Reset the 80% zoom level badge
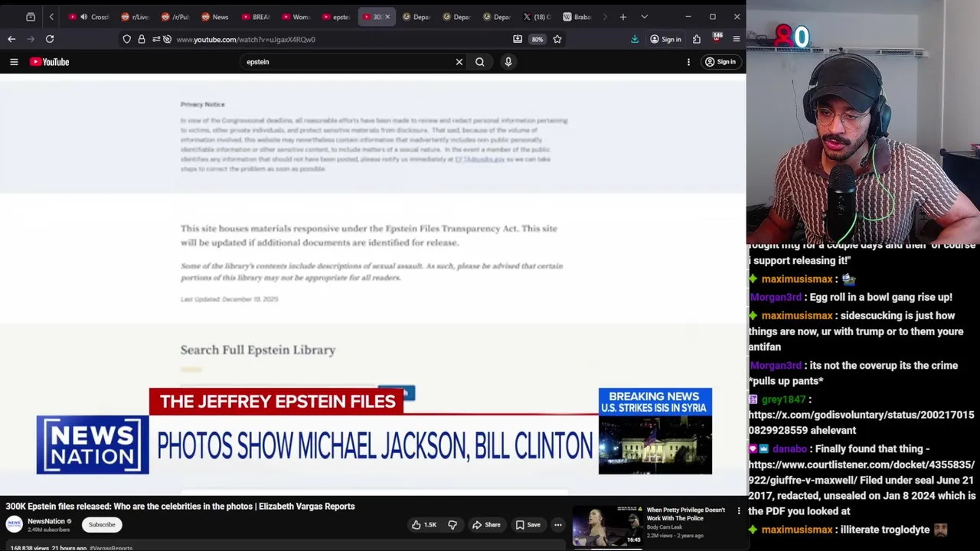The image size is (980, 551). pyautogui.click(x=537, y=39)
